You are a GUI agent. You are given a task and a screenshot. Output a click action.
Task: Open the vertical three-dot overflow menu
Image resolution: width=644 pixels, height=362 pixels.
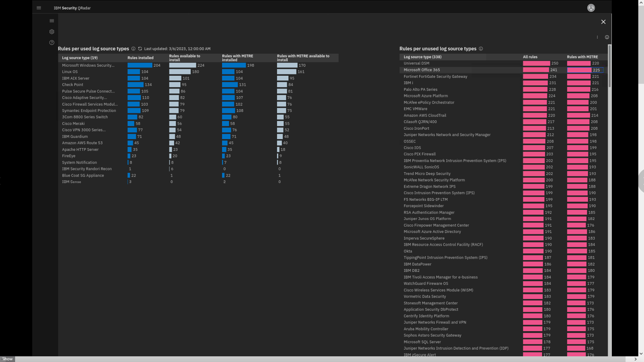597,37
